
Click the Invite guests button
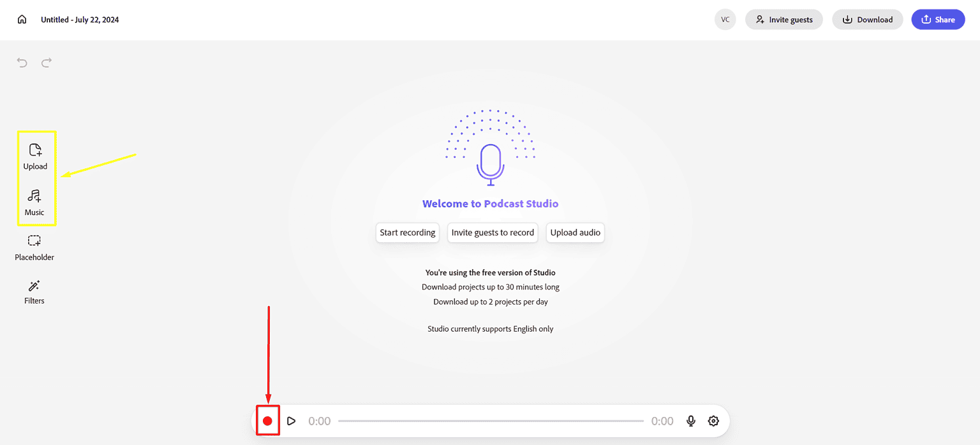click(x=783, y=19)
